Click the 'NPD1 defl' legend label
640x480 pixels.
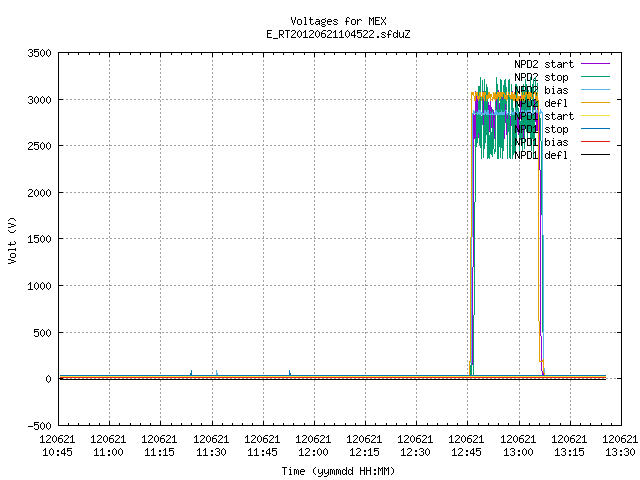541,156
